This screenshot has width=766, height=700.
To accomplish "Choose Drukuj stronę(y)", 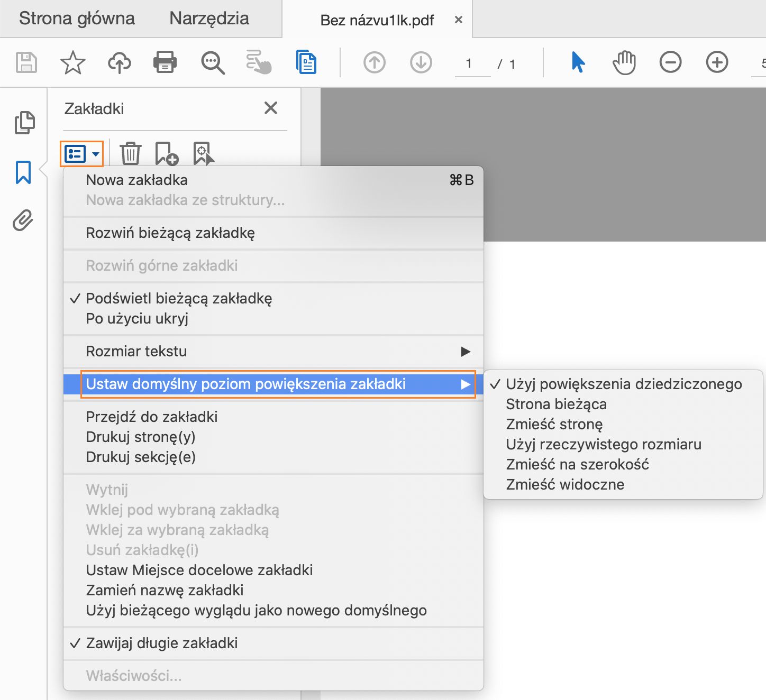I will point(273,437).
